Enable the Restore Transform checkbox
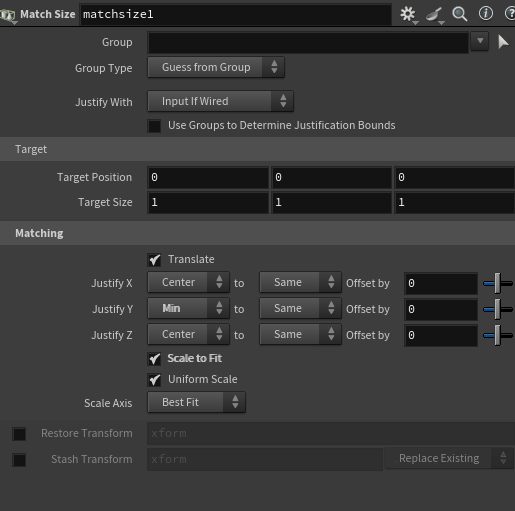The image size is (515, 511). (19, 434)
